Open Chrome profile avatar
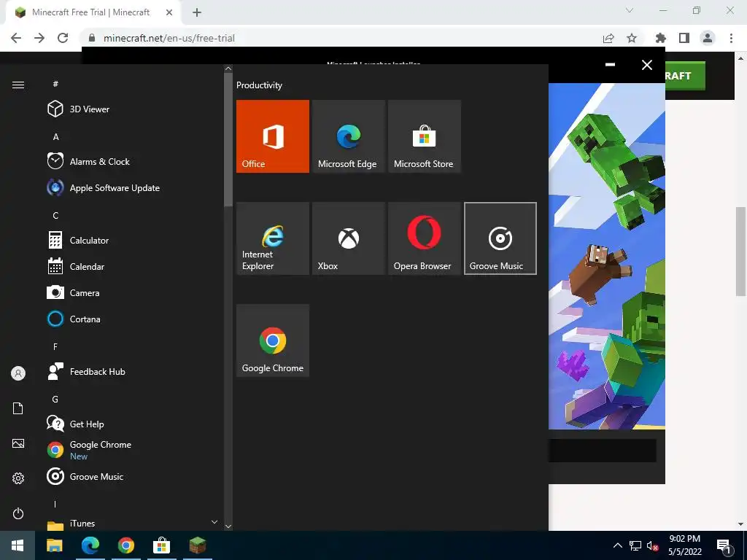This screenshot has width=747, height=560. 708,38
